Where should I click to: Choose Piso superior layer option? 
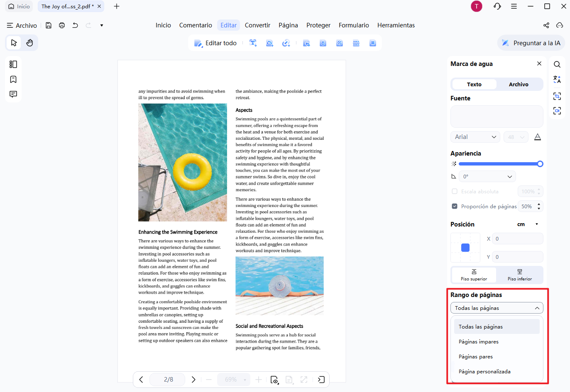tap(474, 275)
